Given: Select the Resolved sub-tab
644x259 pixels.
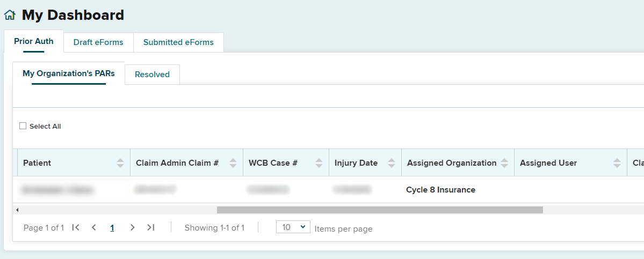Looking at the screenshot, I should [x=152, y=75].
